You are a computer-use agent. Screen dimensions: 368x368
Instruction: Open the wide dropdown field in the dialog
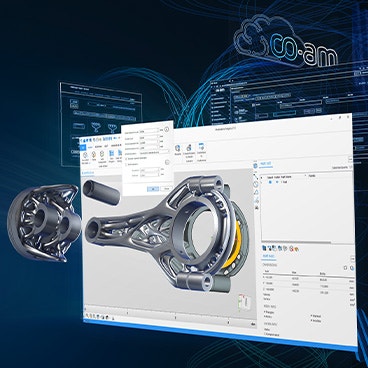pos(154,152)
